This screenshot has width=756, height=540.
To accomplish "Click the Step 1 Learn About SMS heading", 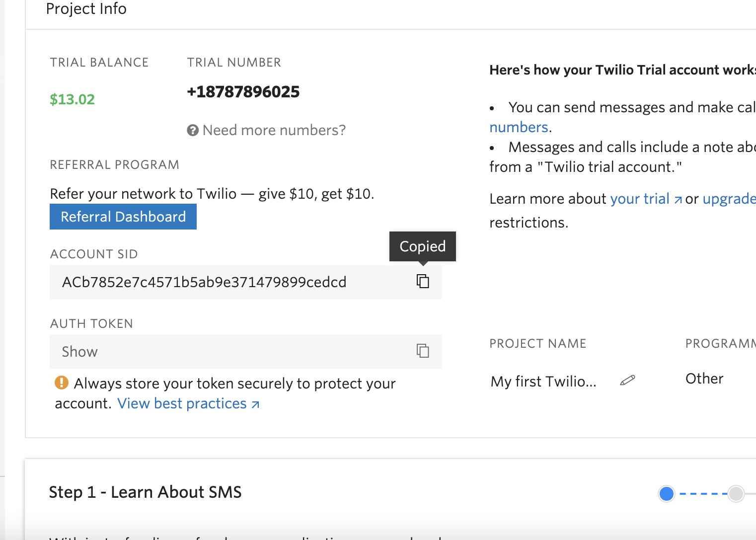I will [145, 492].
